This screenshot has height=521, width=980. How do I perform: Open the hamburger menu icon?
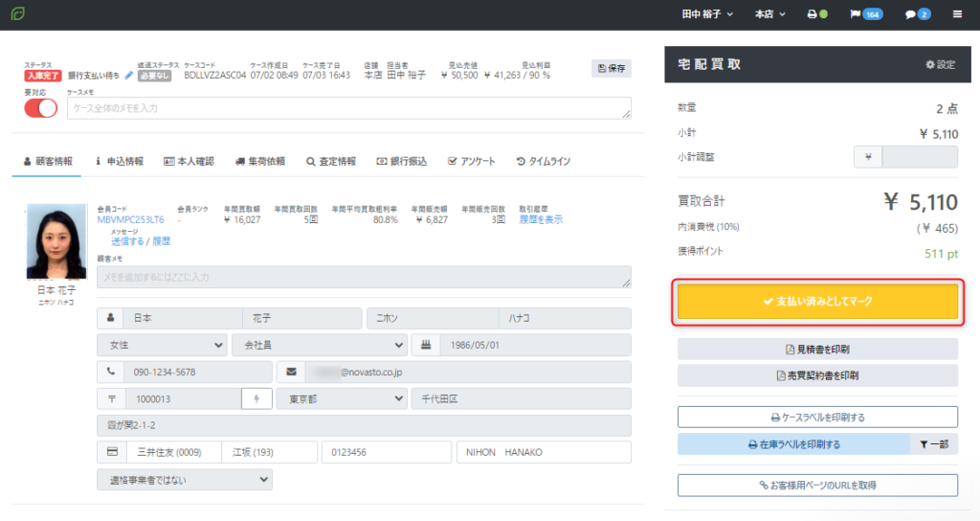click(x=957, y=14)
